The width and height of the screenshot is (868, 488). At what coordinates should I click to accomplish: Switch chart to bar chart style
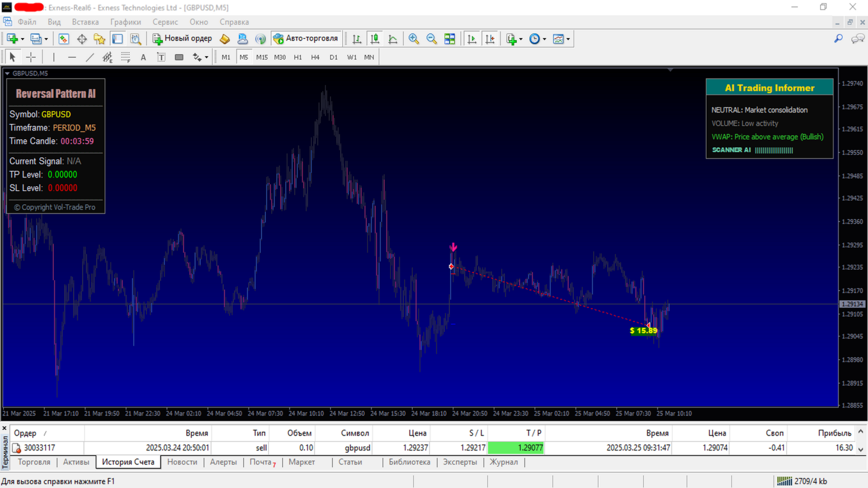click(357, 39)
